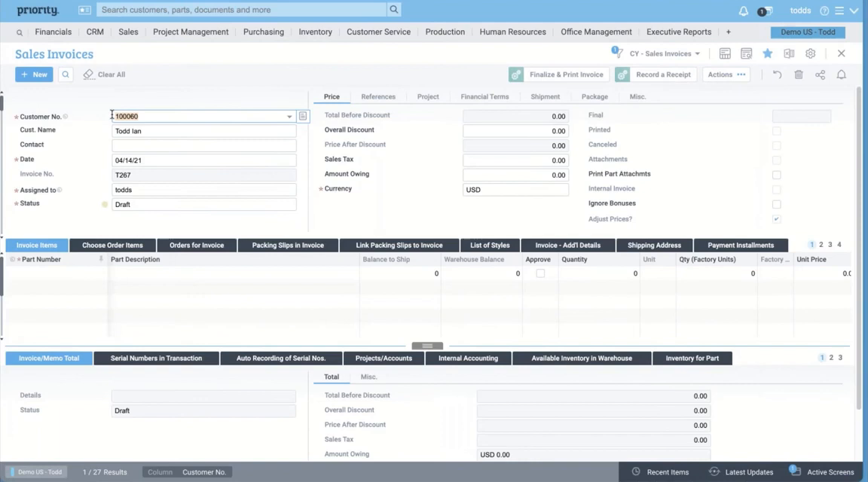
Task: Click Record a Receipt button text
Action: [x=663, y=75]
